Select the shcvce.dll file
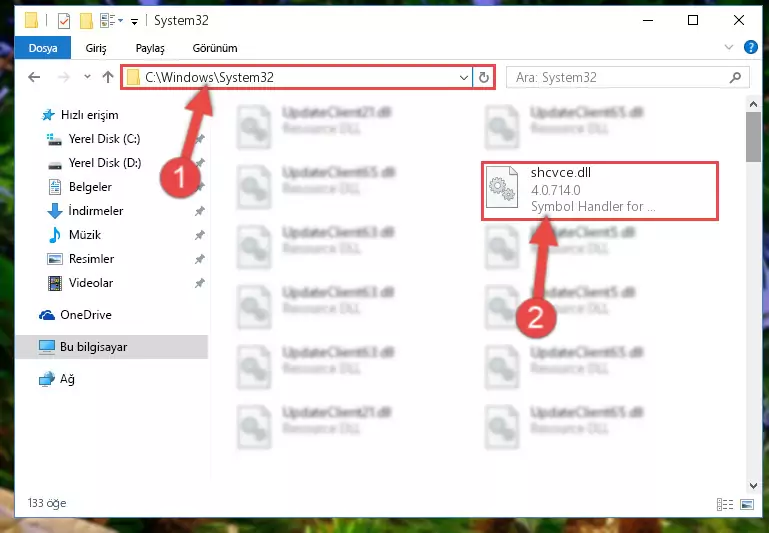The width and height of the screenshot is (769, 533). click(x=599, y=191)
